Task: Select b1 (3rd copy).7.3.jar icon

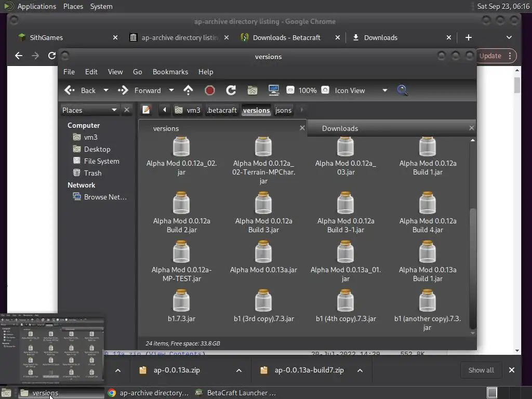Action: [263, 300]
